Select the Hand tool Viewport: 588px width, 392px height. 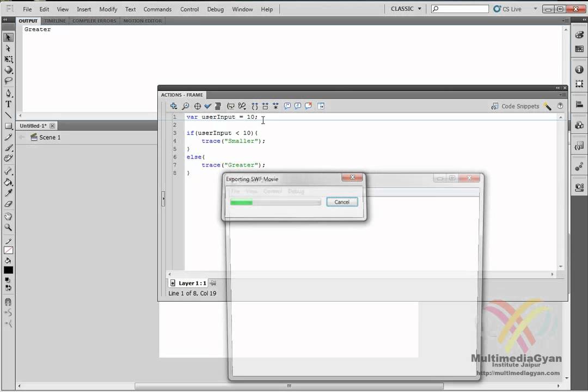click(8, 217)
